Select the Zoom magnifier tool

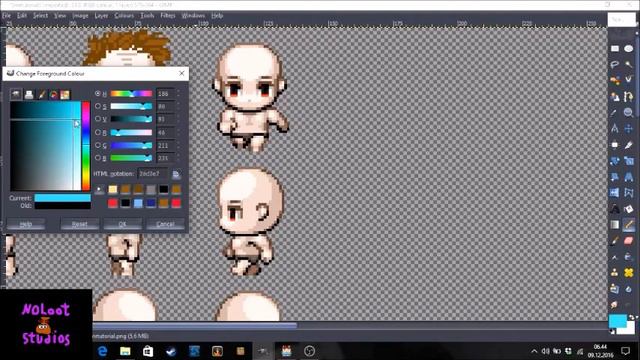[629, 112]
